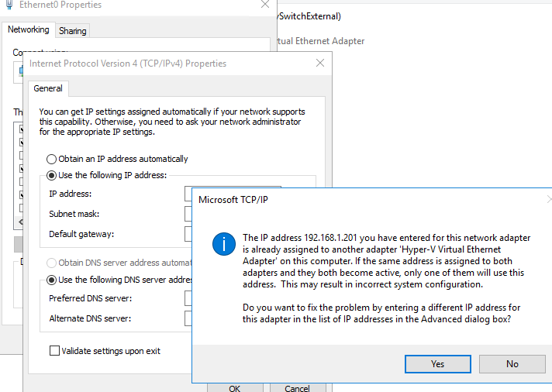Click 'Virtual Ethernet Adapter' text in background window
Image resolution: width=552 pixels, height=392 pixels.
(321, 41)
